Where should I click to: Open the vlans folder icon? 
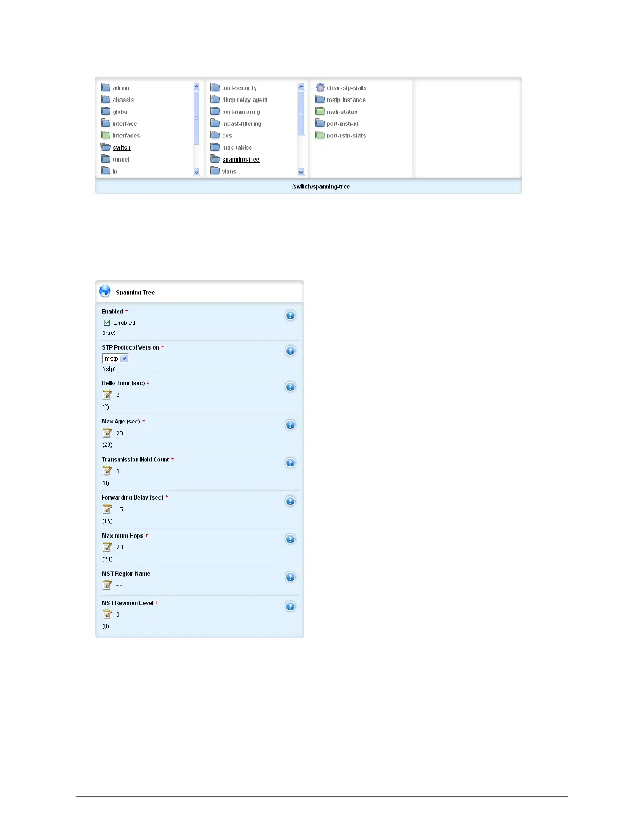215,171
